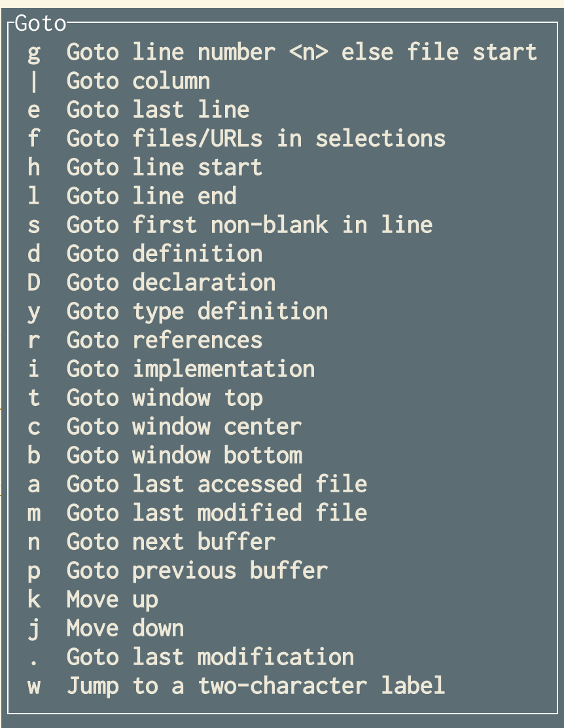
Task: Select 'Goto type definition' option
Action: click(x=197, y=311)
